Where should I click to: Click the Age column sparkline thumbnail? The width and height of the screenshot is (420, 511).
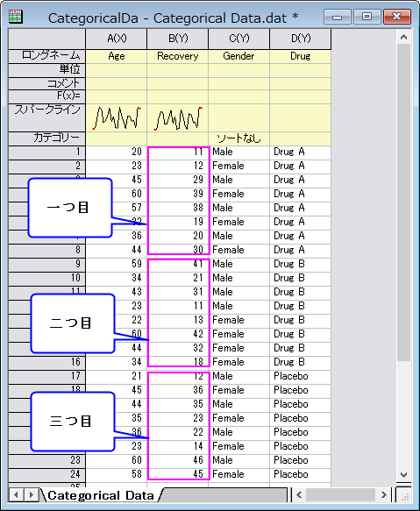(117, 118)
